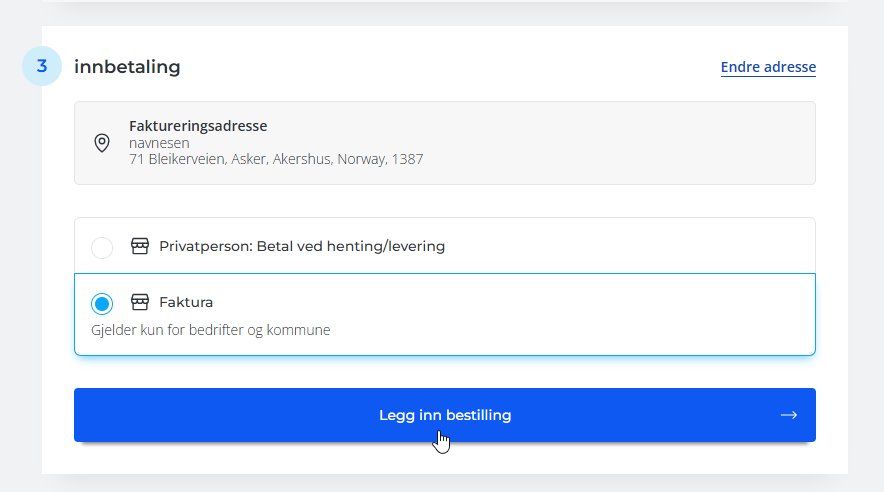
Task: Click the location pin icon
Action: [x=101, y=143]
